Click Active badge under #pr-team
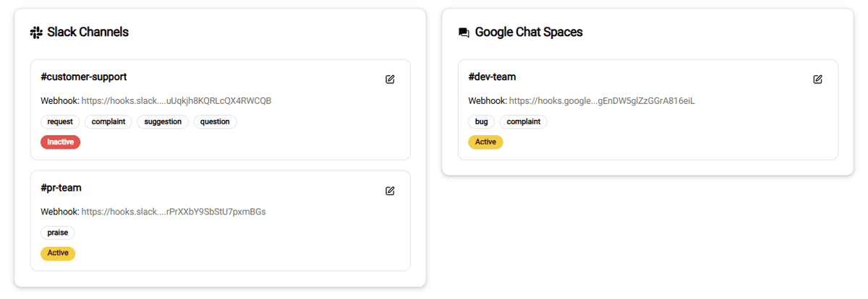 click(58, 253)
